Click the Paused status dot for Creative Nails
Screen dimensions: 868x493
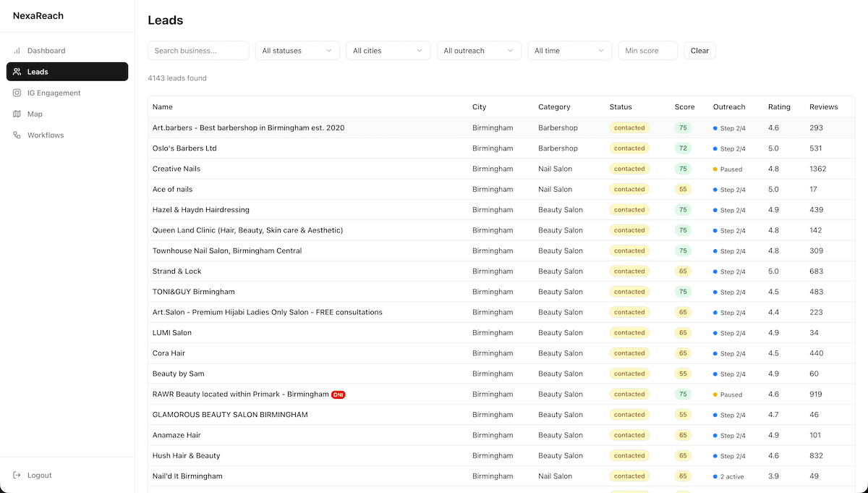click(715, 169)
